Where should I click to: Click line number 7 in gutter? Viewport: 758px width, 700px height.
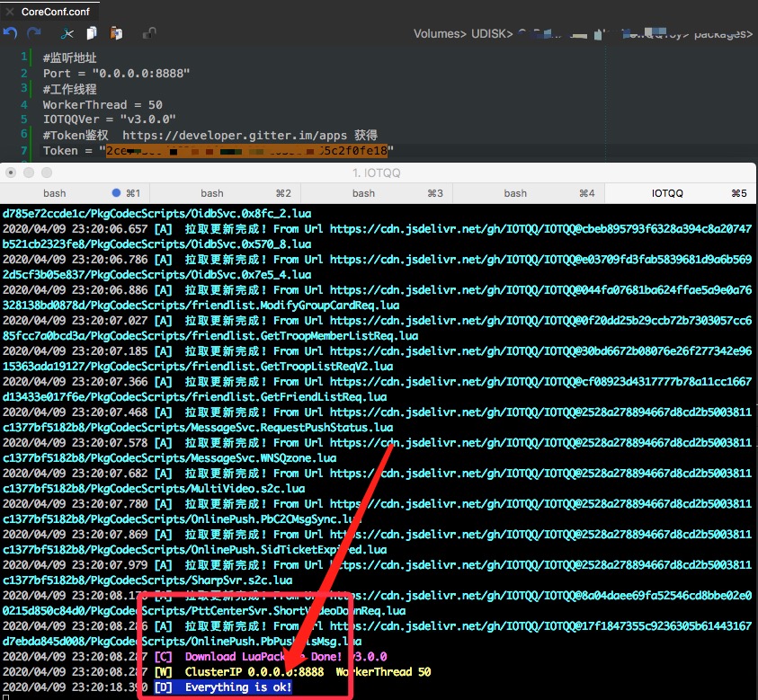24,150
